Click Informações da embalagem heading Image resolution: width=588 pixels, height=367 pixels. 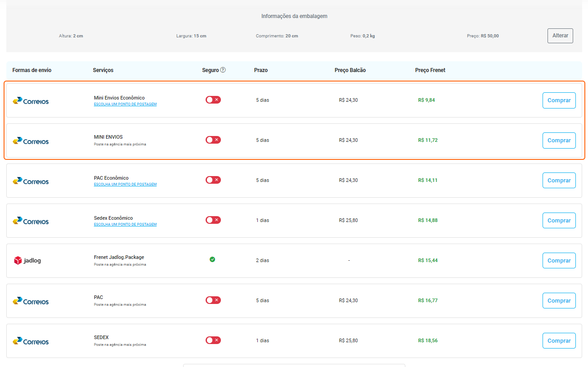pyautogui.click(x=294, y=16)
